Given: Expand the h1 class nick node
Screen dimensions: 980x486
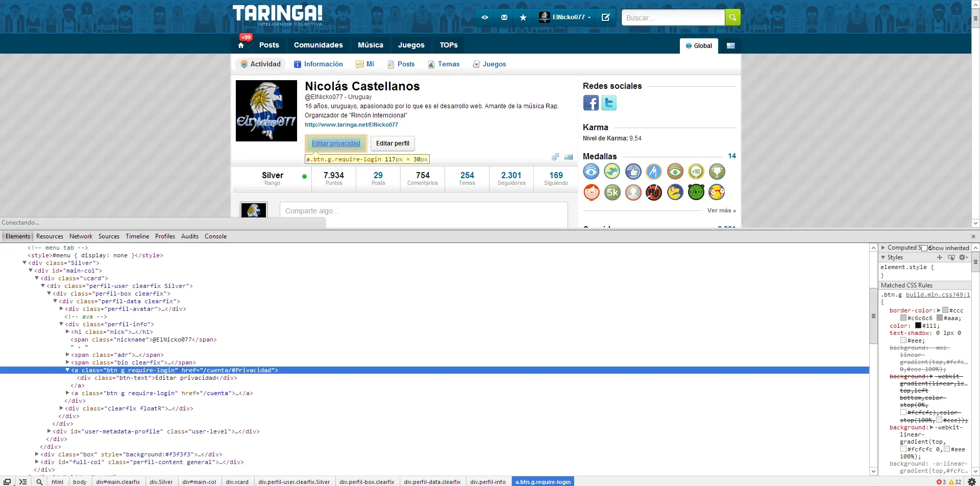Looking at the screenshot, I should [x=67, y=332].
